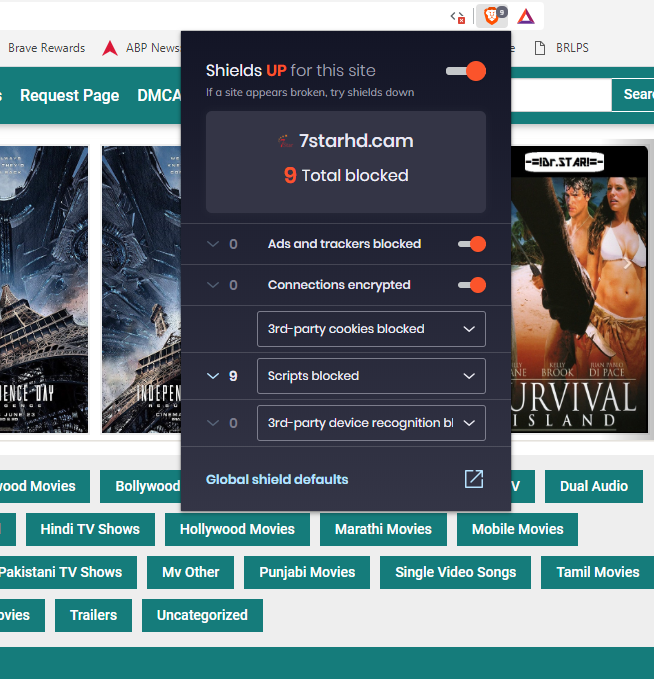Click the Brave Shields lion icon
The width and height of the screenshot is (654, 679).
click(x=492, y=16)
